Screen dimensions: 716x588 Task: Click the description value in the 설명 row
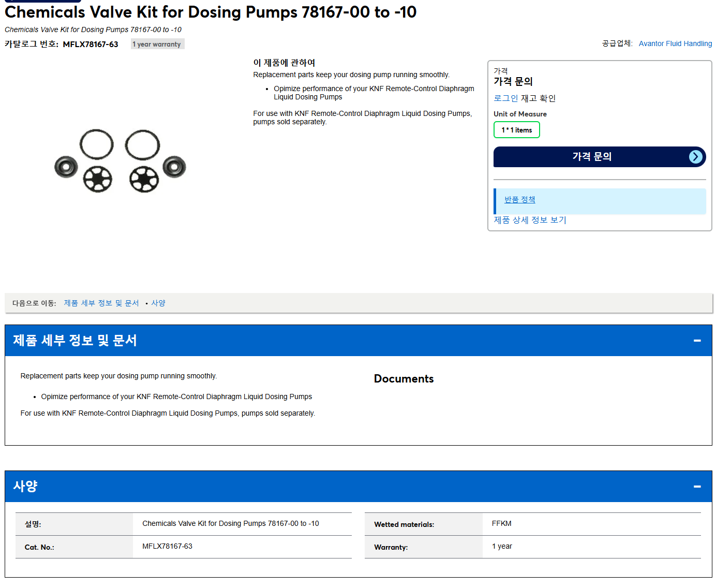pyautogui.click(x=231, y=524)
